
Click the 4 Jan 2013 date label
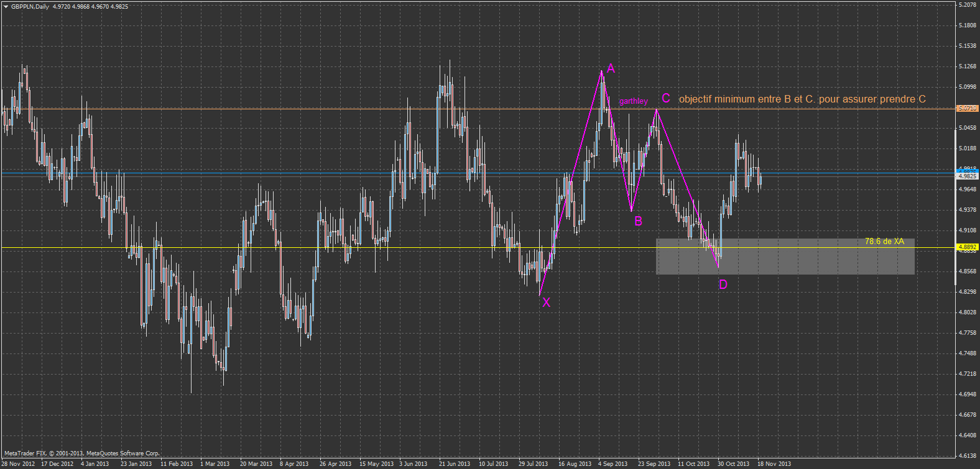pyautogui.click(x=95, y=464)
